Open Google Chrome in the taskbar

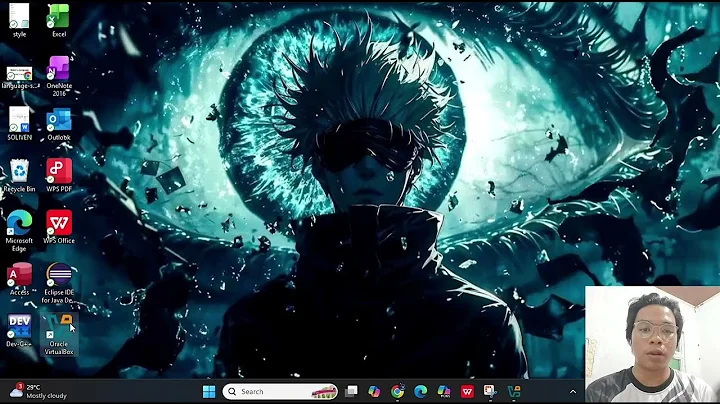pyautogui.click(x=398, y=392)
